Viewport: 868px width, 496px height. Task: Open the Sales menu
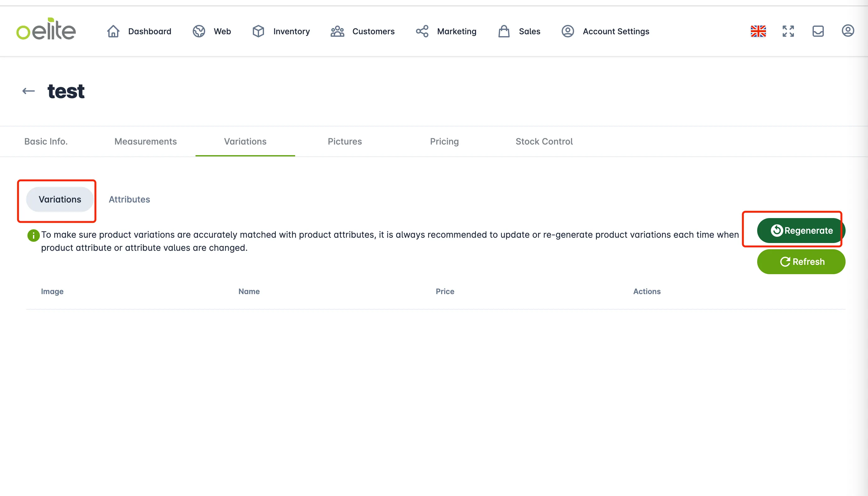[x=519, y=31]
